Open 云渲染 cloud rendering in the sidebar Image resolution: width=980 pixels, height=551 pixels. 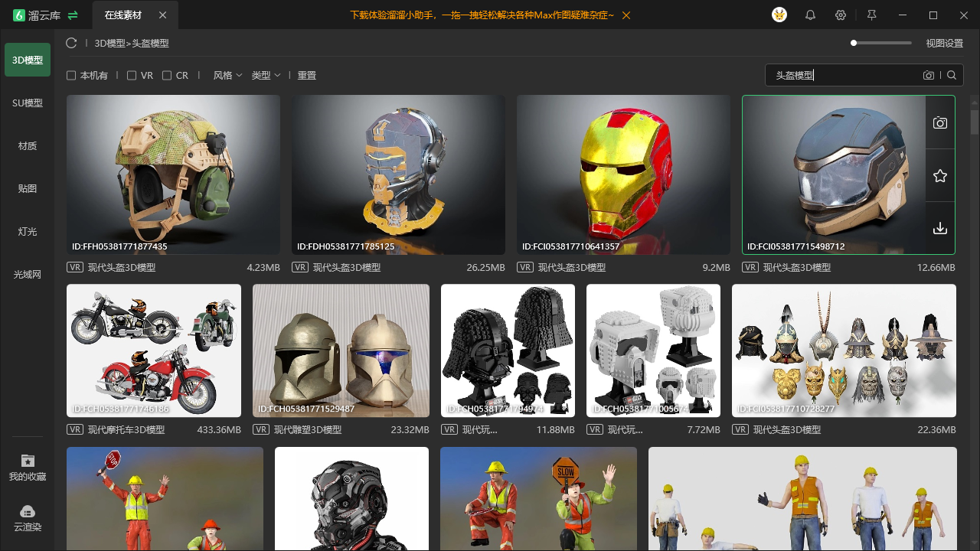28,518
